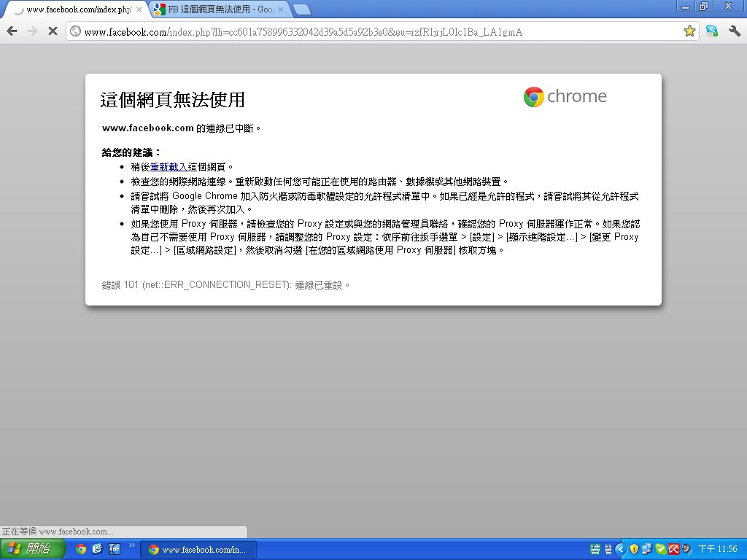Click the ERR_CONNECTION_RESET error text
Screen dimensions: 747x560
pos(226,285)
